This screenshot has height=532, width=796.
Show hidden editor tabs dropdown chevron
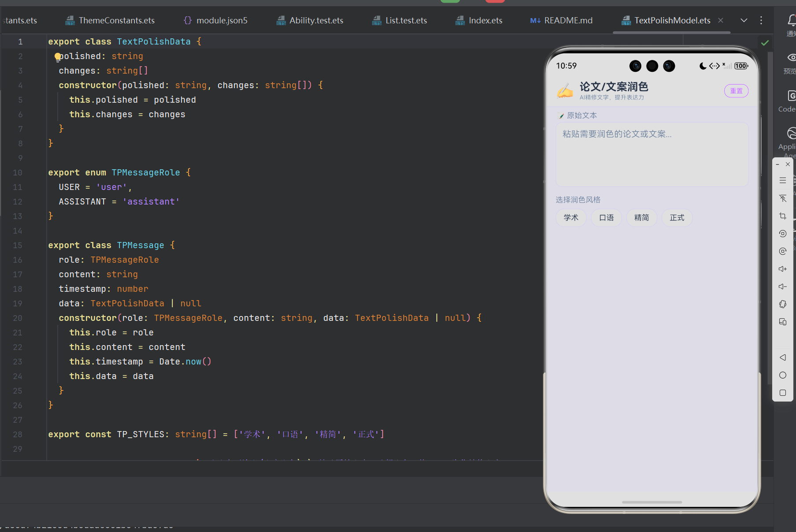[744, 20]
